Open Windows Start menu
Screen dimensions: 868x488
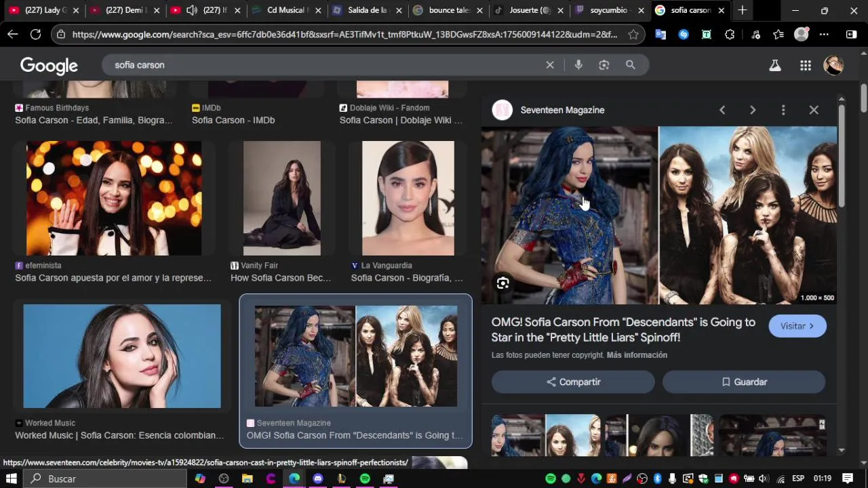12,479
